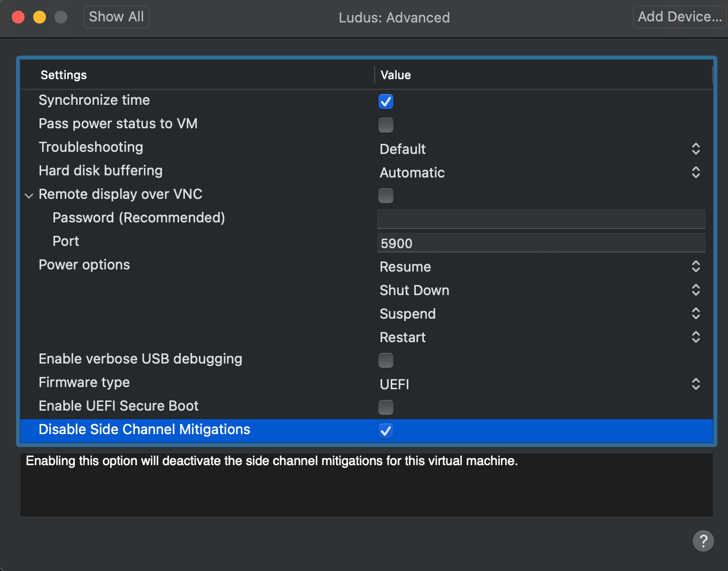728x571 pixels.
Task: Toggle Enable verbose USB debugging checkbox
Action: (x=385, y=360)
